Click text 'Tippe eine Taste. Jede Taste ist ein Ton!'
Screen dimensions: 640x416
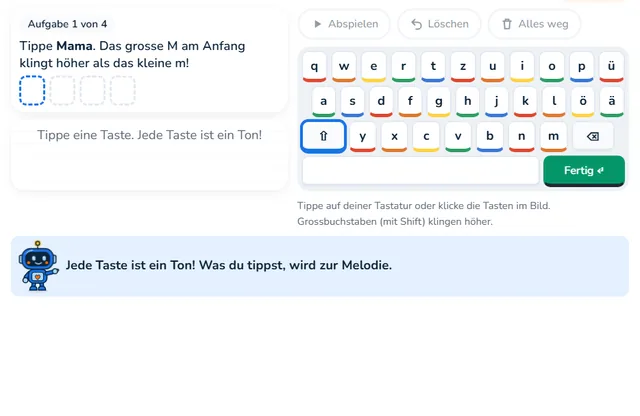[149, 135]
